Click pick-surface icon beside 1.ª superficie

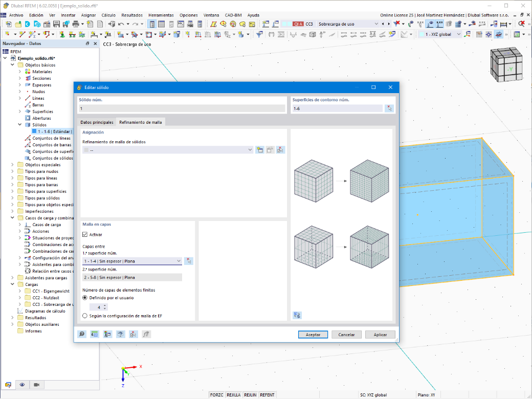pyautogui.click(x=189, y=261)
